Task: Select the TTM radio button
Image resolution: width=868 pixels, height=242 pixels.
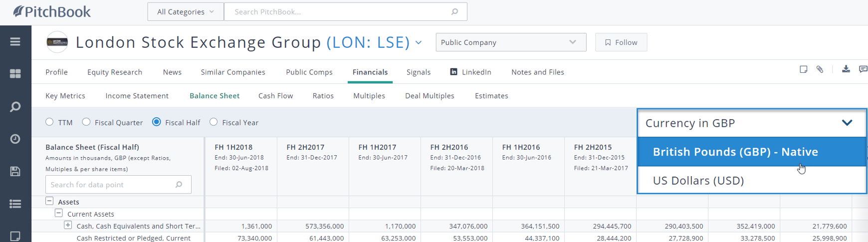Action: pos(49,122)
